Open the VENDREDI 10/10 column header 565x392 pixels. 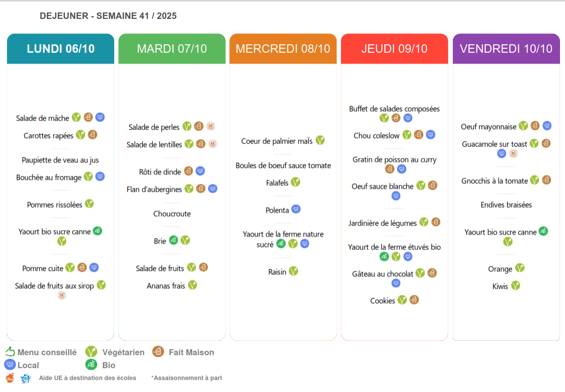point(506,49)
